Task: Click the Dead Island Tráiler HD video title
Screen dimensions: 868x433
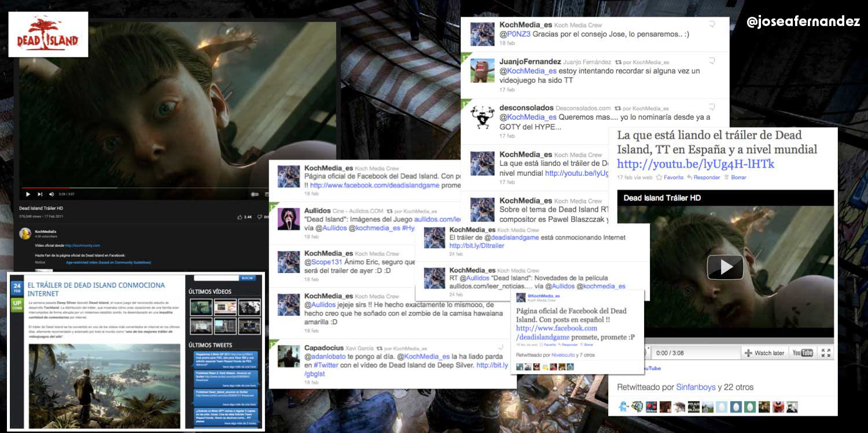Action: click(x=41, y=209)
